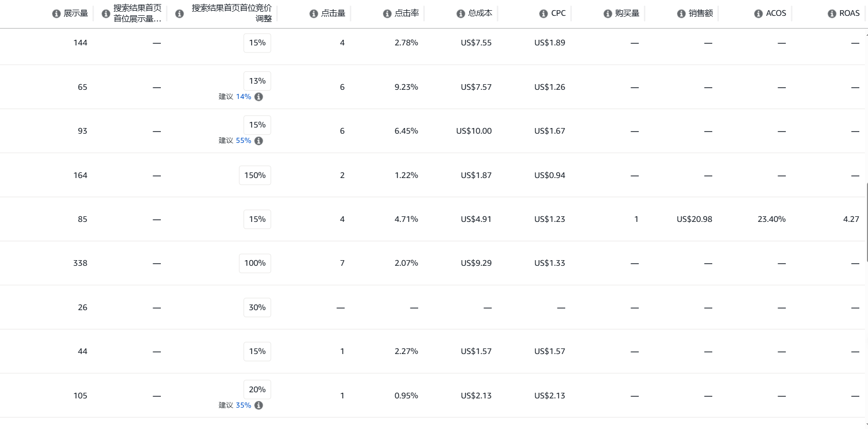Open the 购买量 info icon
Viewport: 868px width, 429px height.
click(608, 14)
